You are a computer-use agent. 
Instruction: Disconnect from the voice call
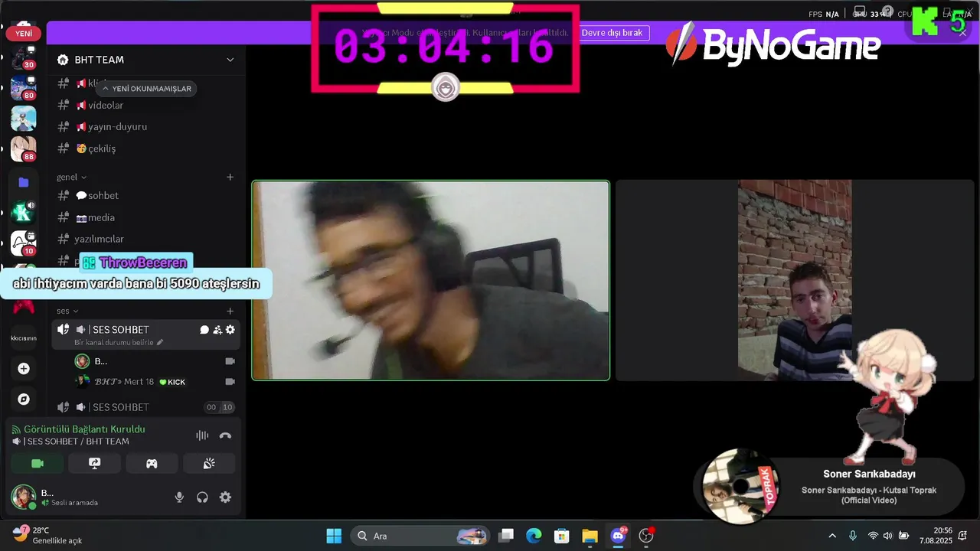coord(225,435)
